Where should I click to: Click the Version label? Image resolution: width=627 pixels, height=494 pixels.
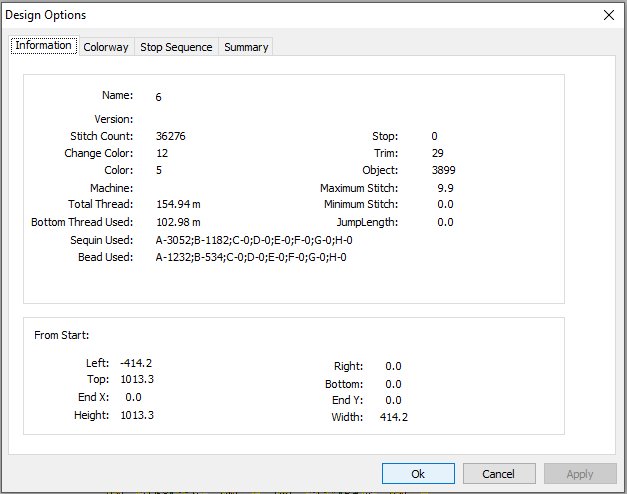coord(114,119)
